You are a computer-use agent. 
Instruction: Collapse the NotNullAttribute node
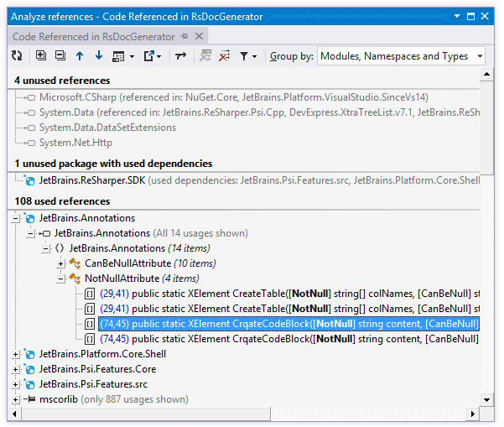click(60, 279)
